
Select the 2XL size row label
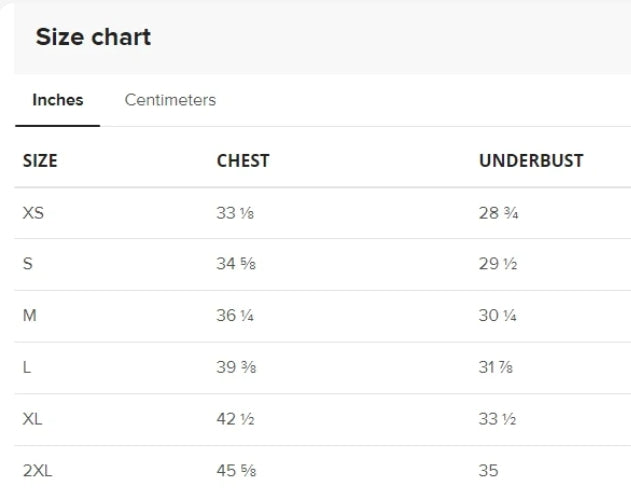pyautogui.click(x=37, y=471)
